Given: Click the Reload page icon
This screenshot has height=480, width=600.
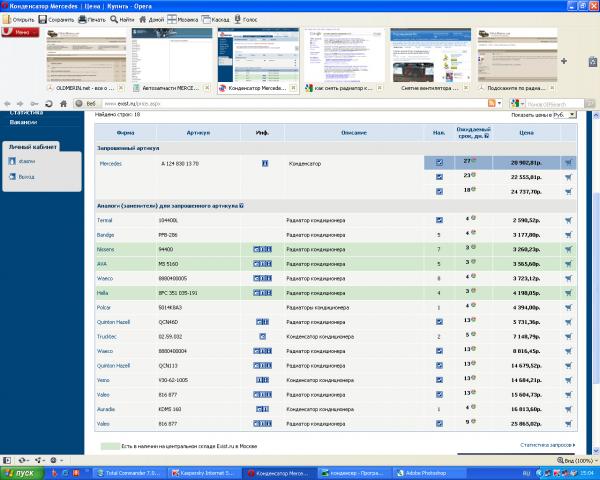Looking at the screenshot, I should (x=49, y=104).
